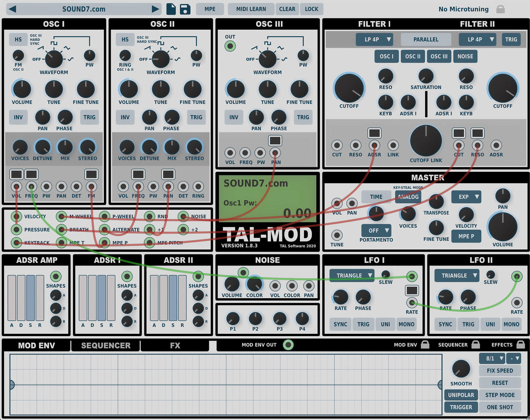Open the 8/1 envelope length dropdown

point(492,358)
